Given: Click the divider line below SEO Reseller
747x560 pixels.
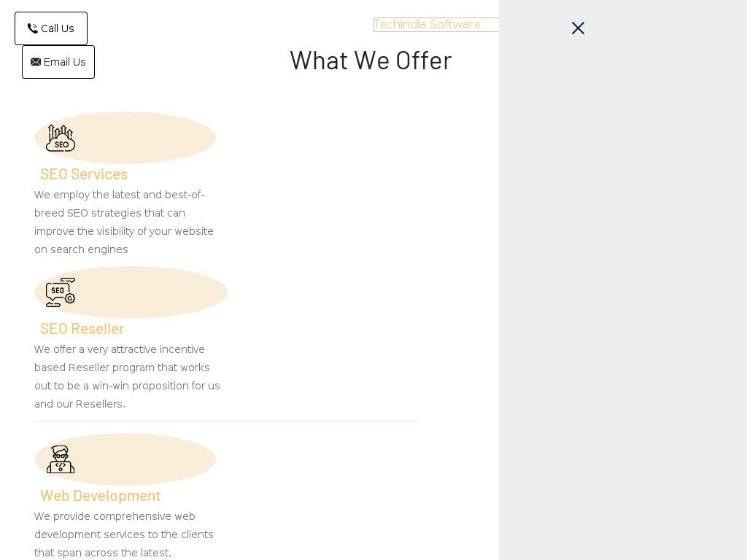Looking at the screenshot, I should [228, 421].
